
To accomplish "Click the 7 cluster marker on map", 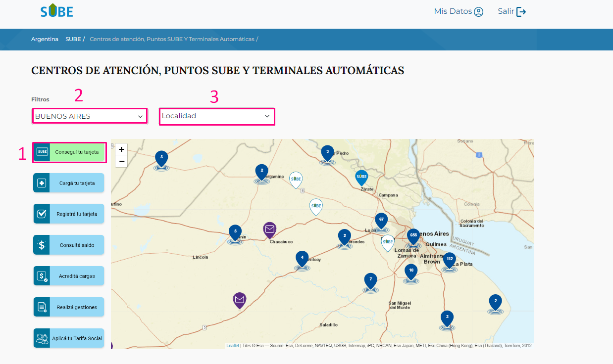I will coord(370,281).
